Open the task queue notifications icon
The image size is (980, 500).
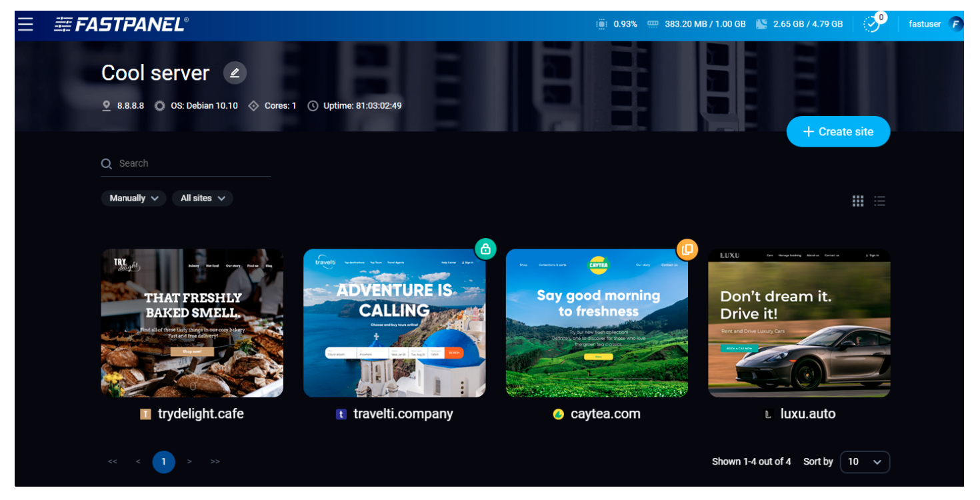click(871, 24)
